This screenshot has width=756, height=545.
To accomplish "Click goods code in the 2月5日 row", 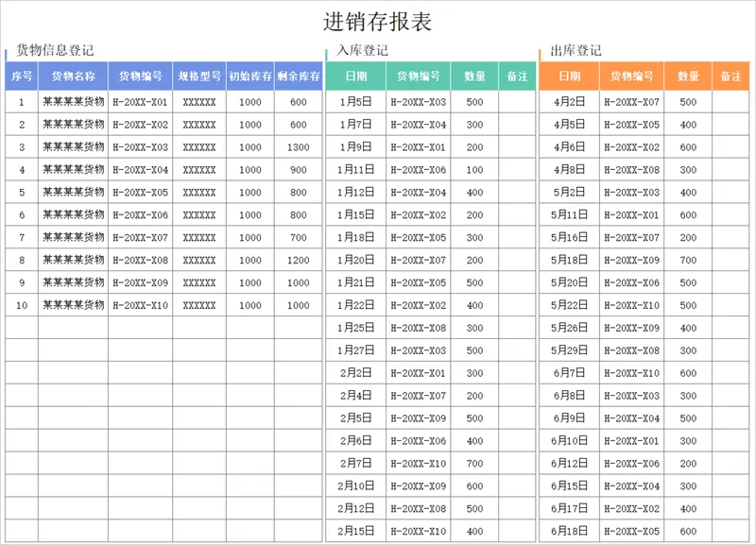I will tap(418, 418).
